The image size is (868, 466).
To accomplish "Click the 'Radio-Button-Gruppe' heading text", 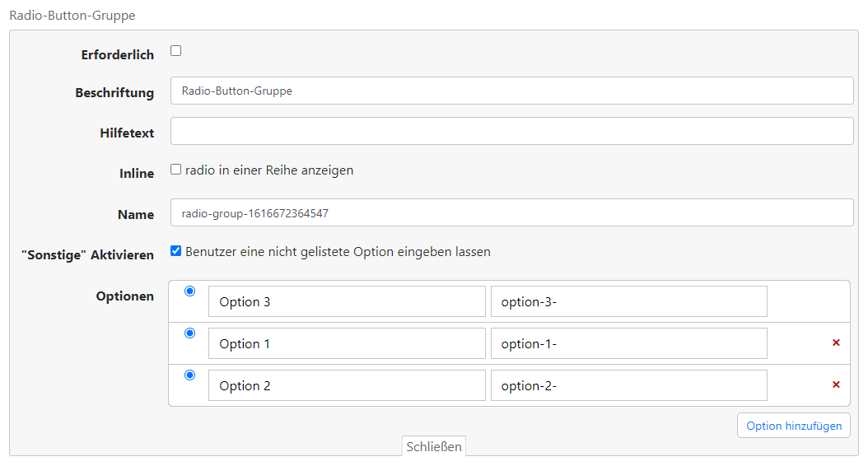I will coord(72,16).
